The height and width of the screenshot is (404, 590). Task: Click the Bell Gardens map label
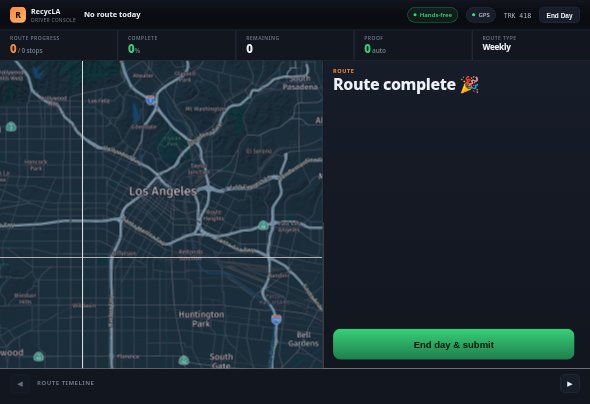(x=303, y=339)
